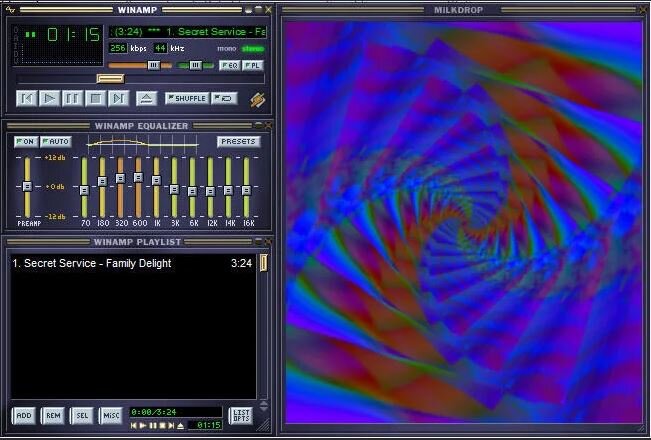
Task: Click the kbps bitrate display 256
Action: pos(118,48)
